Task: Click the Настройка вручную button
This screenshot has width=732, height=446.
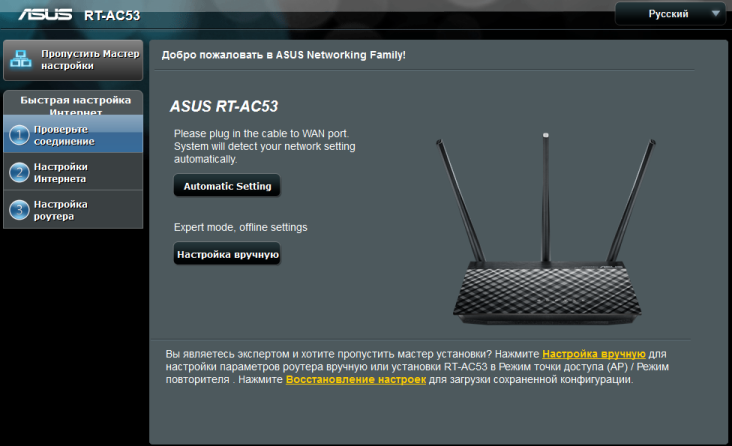Action: point(227,254)
